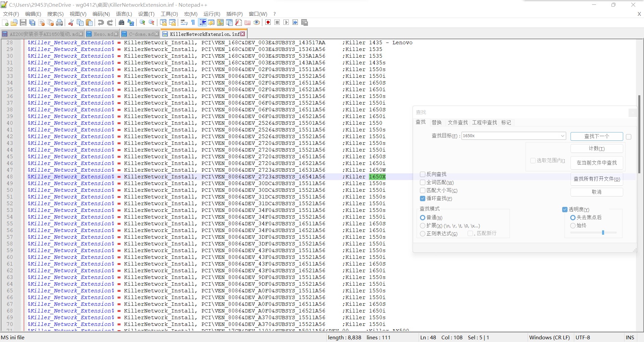
Task: Click the Save All icon
Action: click(x=32, y=22)
